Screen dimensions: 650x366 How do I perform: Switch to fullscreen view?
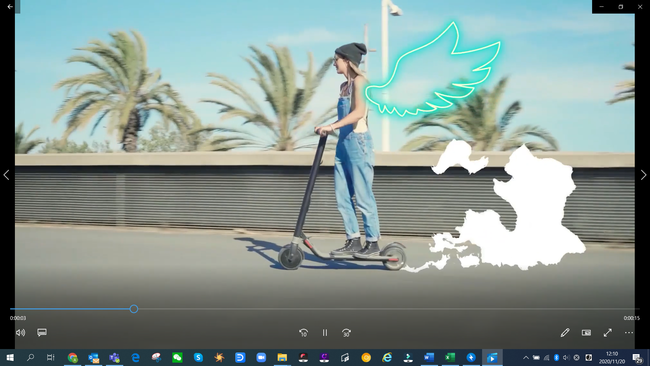coord(608,332)
